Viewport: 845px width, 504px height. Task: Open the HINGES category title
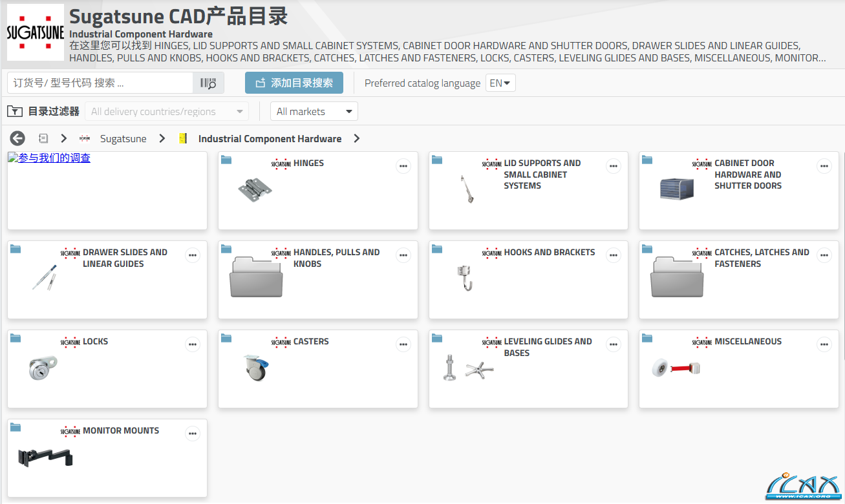point(309,163)
